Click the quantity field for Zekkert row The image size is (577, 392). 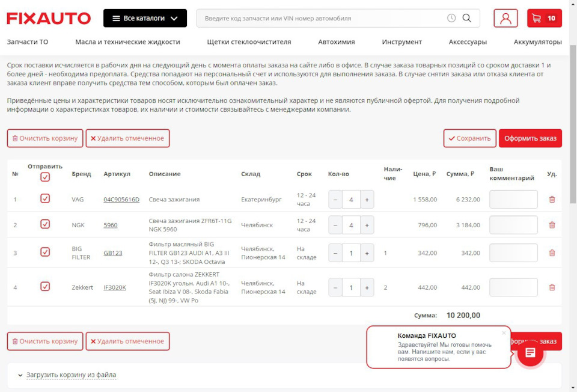coord(351,287)
